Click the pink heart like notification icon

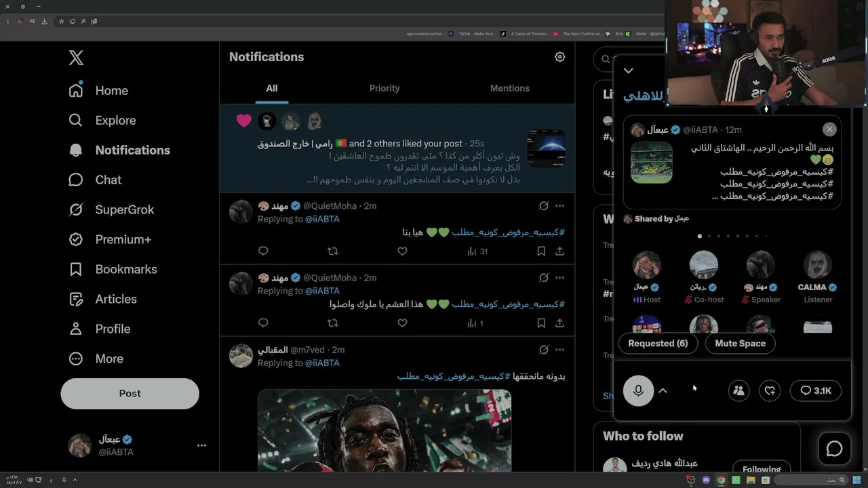(x=244, y=121)
